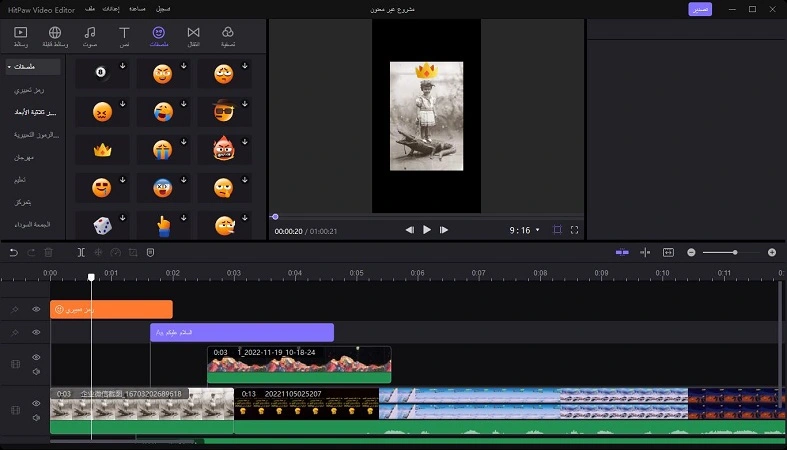Open the Register menu (تسجيل)

click(x=163, y=9)
